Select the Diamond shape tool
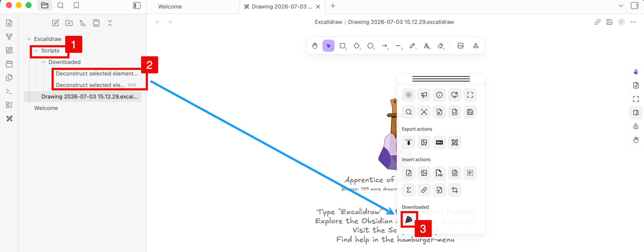The width and height of the screenshot is (644, 252). 357,46
